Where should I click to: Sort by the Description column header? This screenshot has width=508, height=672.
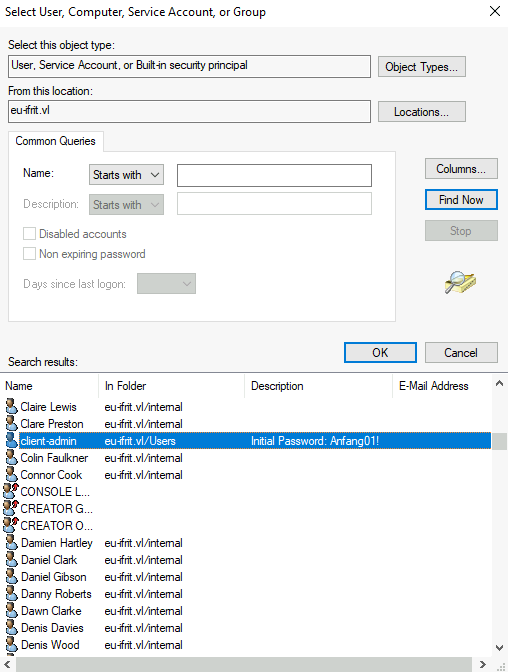click(319, 386)
